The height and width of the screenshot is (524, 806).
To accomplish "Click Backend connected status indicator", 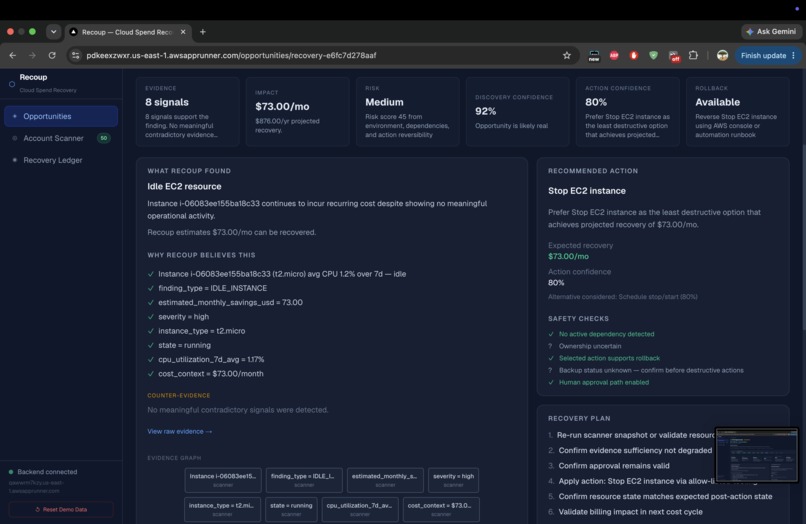I will click(43, 472).
